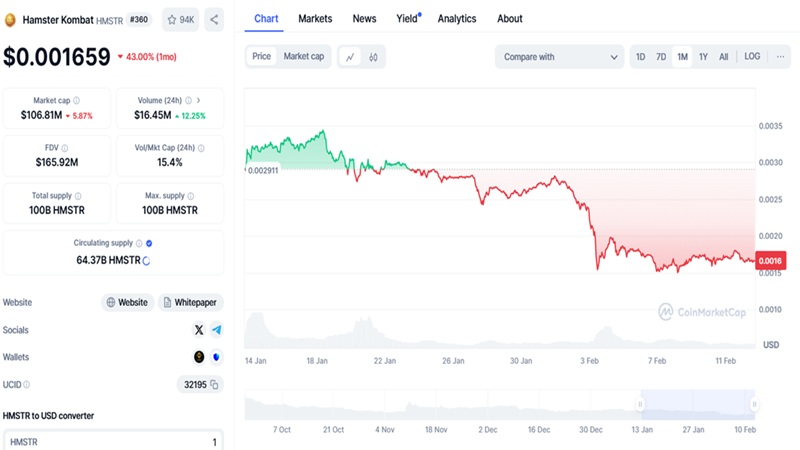Open the Whitepaper link
This screenshot has width=800, height=450.
(x=190, y=302)
